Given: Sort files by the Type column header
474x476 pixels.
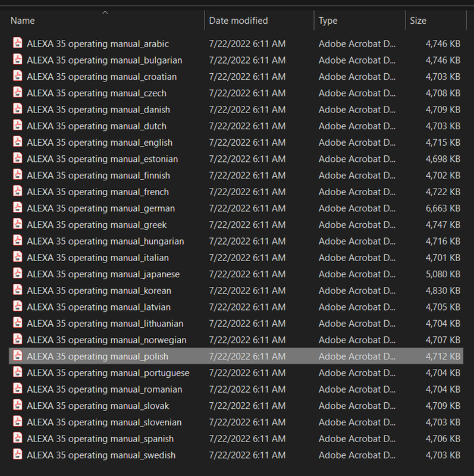Looking at the screenshot, I should (x=328, y=21).
